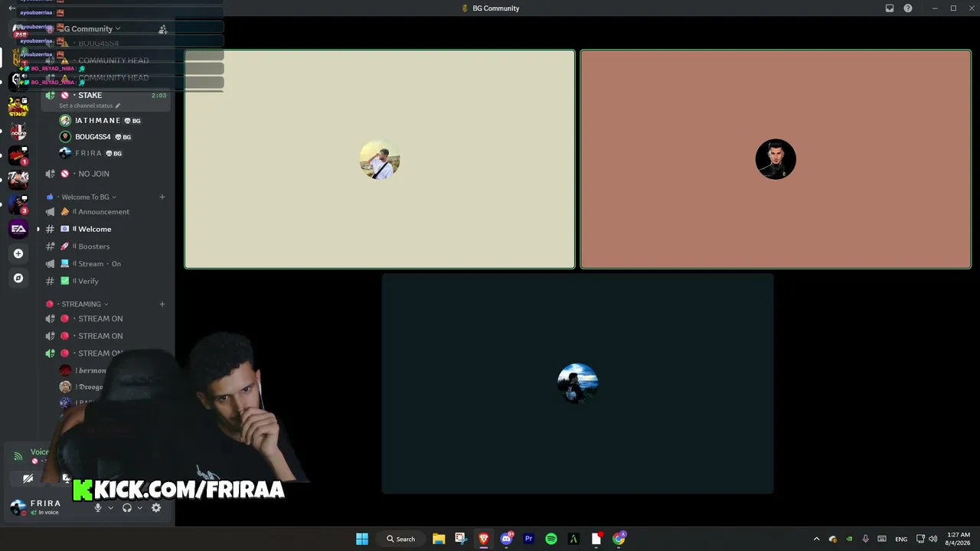Switch to Brave browser in taskbar
Screen dimensions: 980x551
pos(484,539)
